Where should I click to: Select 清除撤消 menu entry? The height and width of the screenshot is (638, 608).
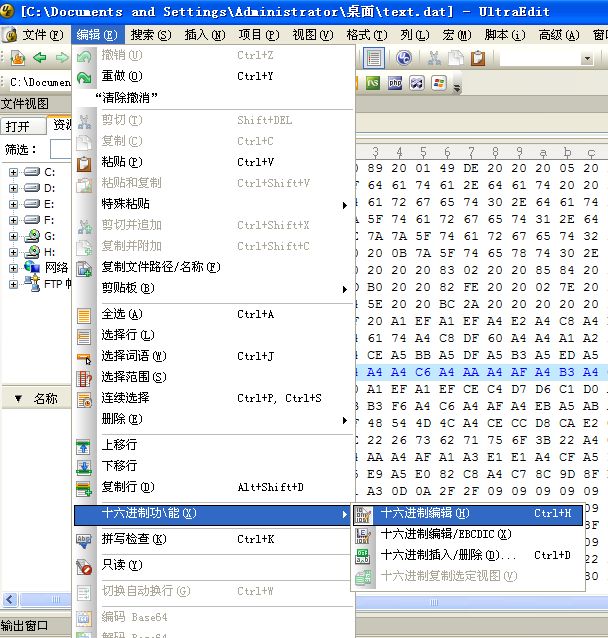214,97
